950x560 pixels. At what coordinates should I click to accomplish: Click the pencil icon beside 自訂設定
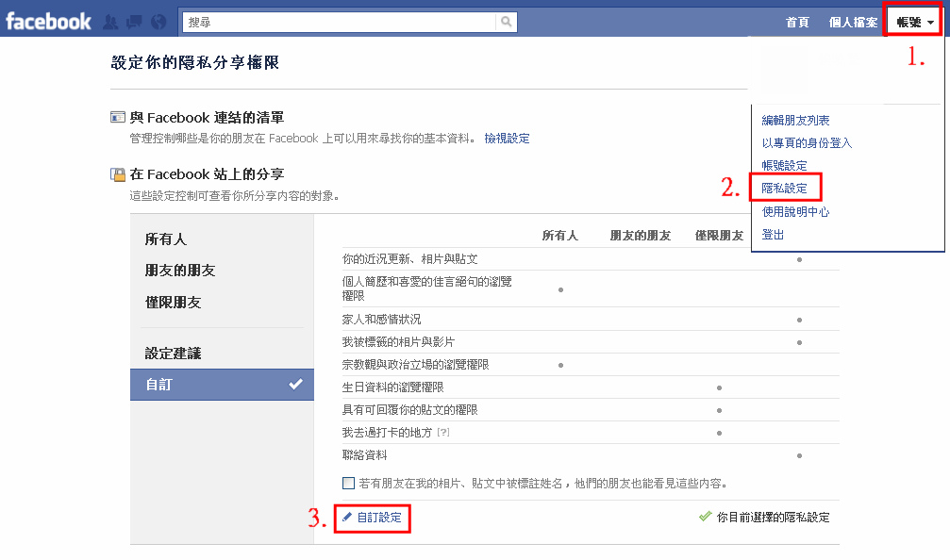point(346,517)
